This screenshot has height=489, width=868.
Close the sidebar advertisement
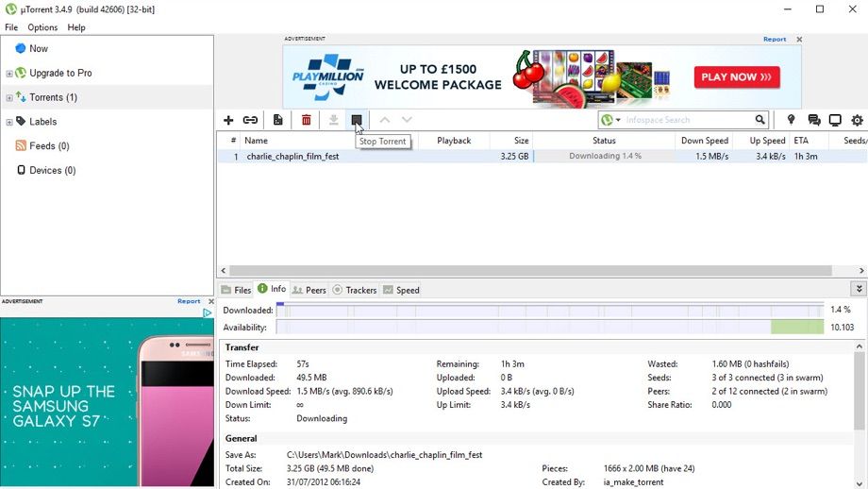(x=211, y=301)
